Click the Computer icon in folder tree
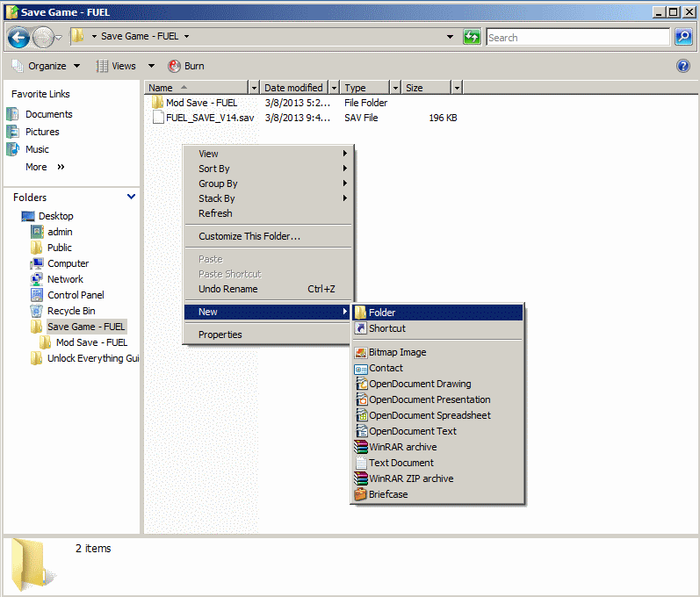The height and width of the screenshot is (597, 700). (x=37, y=263)
